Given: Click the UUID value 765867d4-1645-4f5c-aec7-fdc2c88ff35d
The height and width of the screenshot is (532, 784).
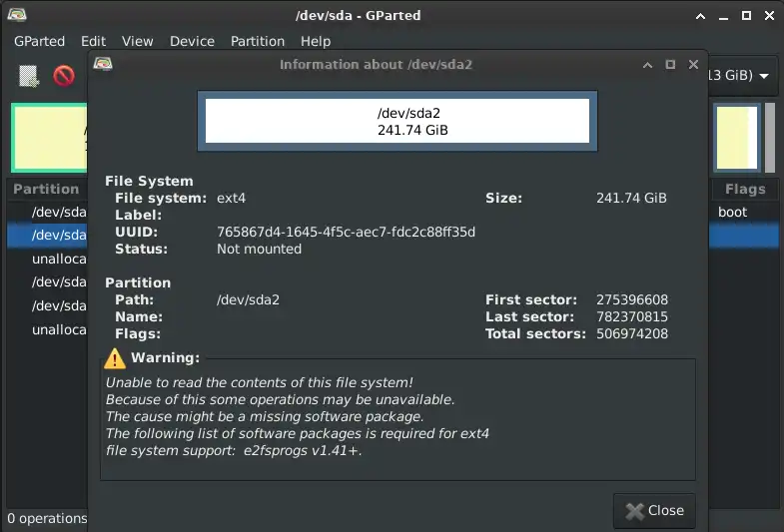Looking at the screenshot, I should tap(346, 232).
